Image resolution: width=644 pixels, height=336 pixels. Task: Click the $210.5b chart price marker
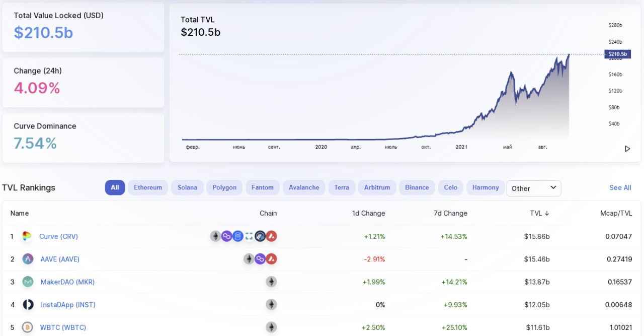click(617, 54)
